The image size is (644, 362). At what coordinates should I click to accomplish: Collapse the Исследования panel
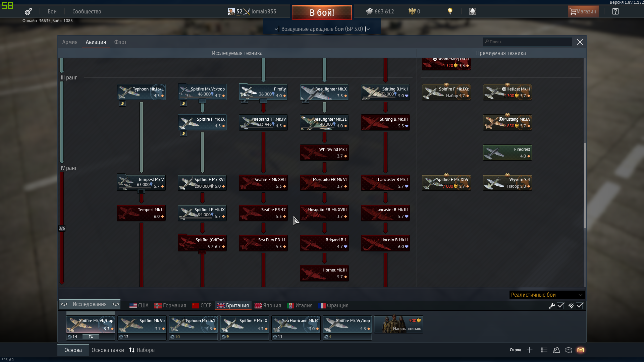click(90, 304)
